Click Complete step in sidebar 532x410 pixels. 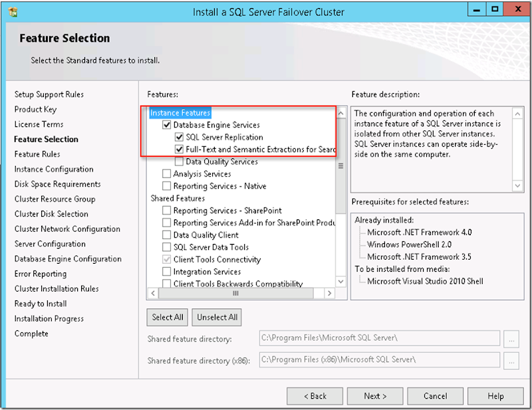(x=31, y=334)
